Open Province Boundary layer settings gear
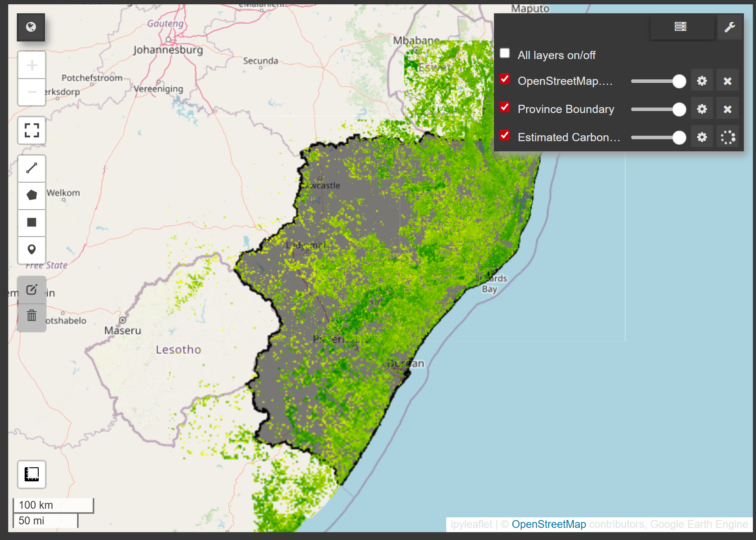The height and width of the screenshot is (540, 756). tap(702, 109)
